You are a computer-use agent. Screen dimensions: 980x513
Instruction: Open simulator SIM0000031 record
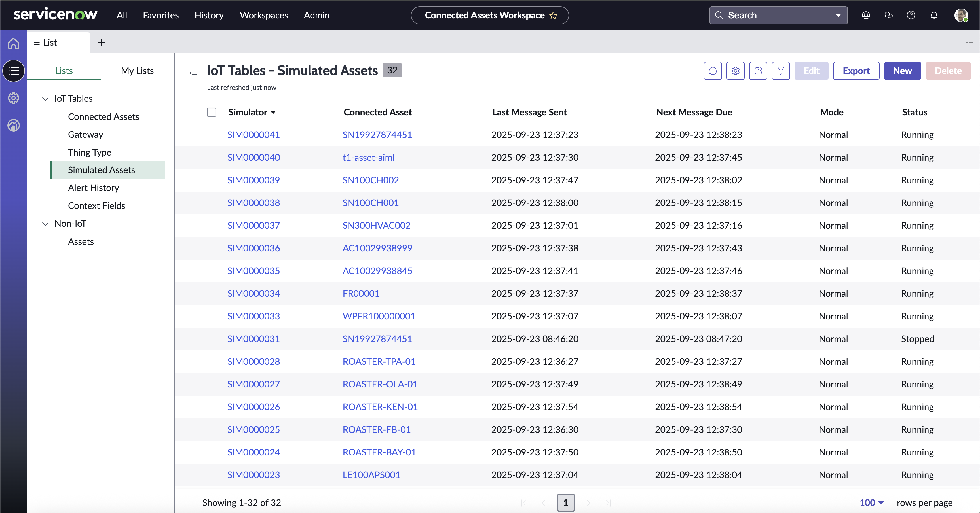(254, 339)
